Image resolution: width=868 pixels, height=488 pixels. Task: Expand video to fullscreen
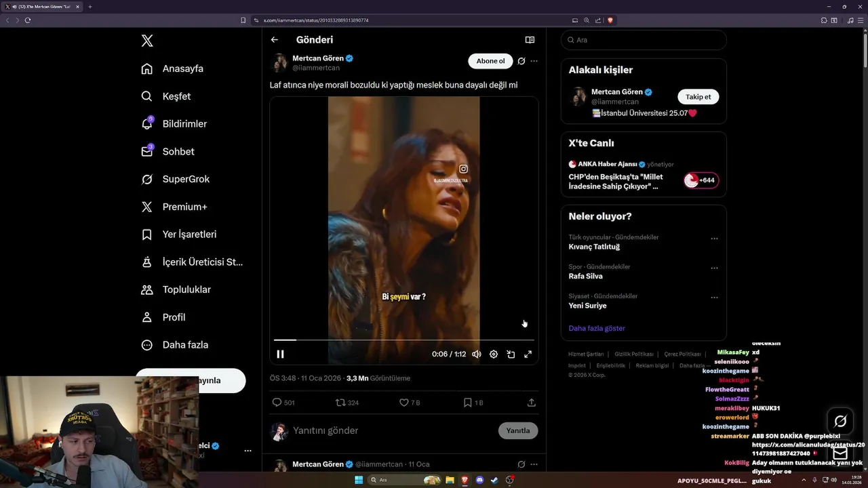click(x=528, y=354)
